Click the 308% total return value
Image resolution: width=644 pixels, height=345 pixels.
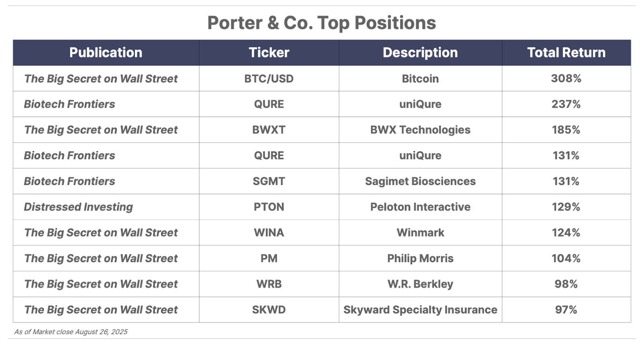click(566, 78)
